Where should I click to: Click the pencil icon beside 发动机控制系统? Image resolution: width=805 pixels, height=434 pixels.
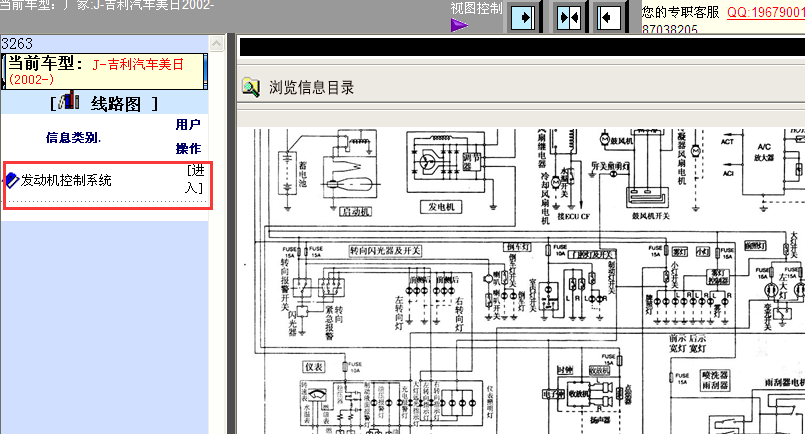pyautogui.click(x=11, y=180)
